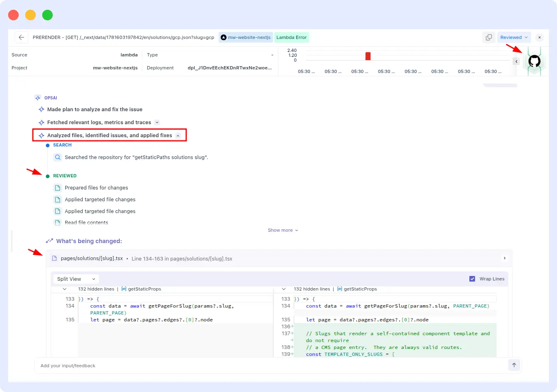This screenshot has width=557, height=392.
Task: Click the What's being changed expand icon
Action: coord(49,241)
